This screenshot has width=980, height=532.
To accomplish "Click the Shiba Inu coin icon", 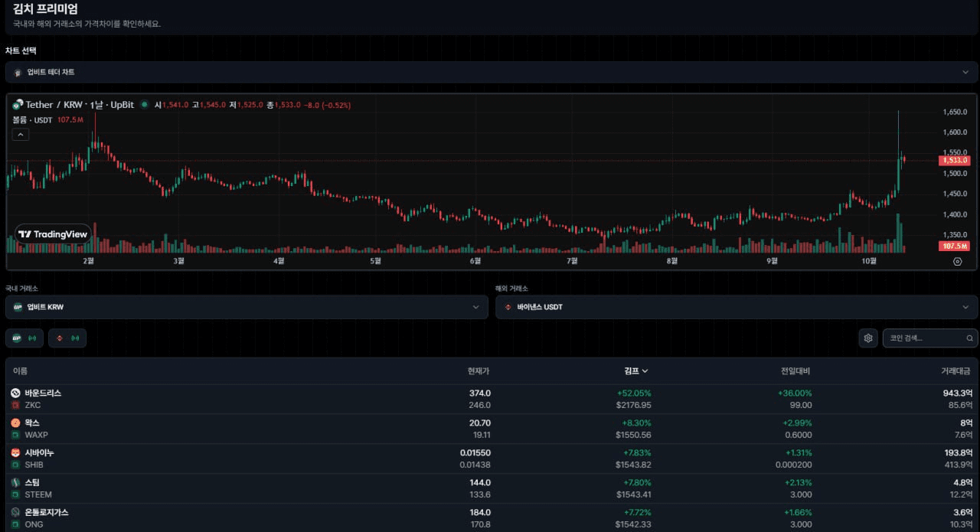I will (x=15, y=452).
